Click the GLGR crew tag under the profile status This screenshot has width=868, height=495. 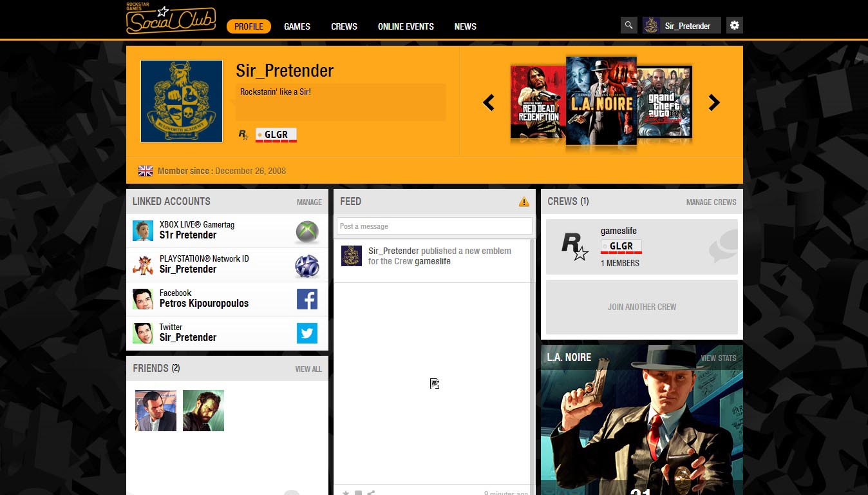[276, 135]
